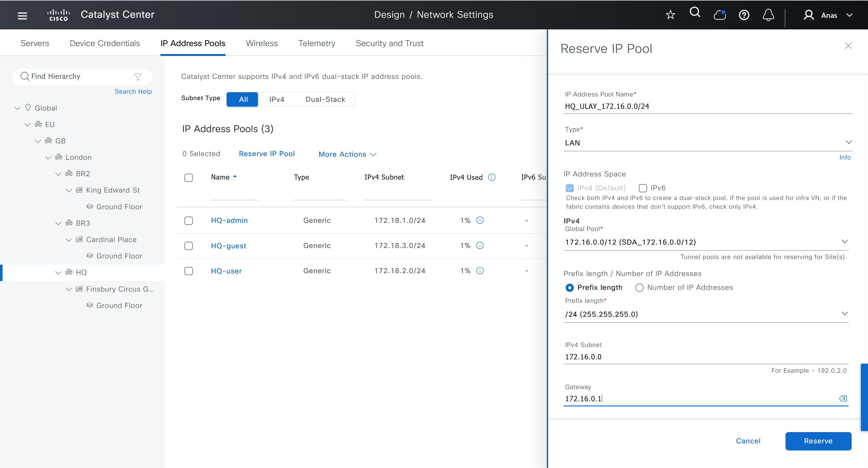Click the favorites star icon
868x468 pixels.
pyautogui.click(x=670, y=15)
